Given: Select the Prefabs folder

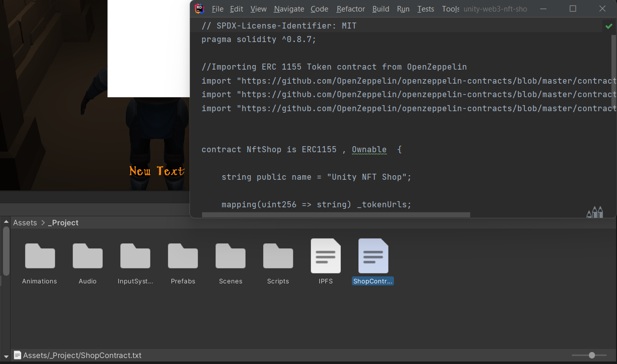Looking at the screenshot, I should (183, 263).
